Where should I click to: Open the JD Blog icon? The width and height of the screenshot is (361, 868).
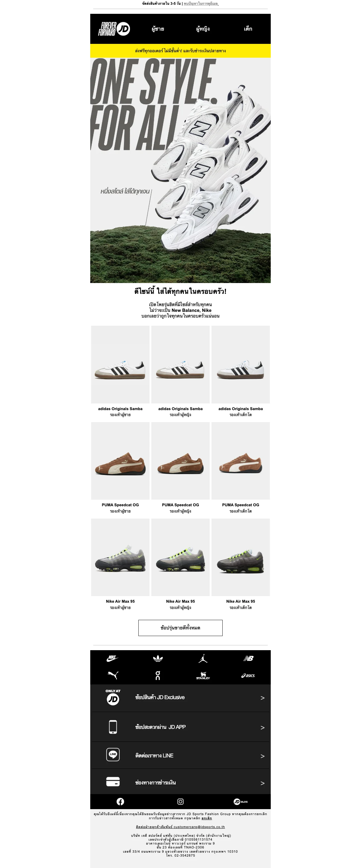coord(241,801)
